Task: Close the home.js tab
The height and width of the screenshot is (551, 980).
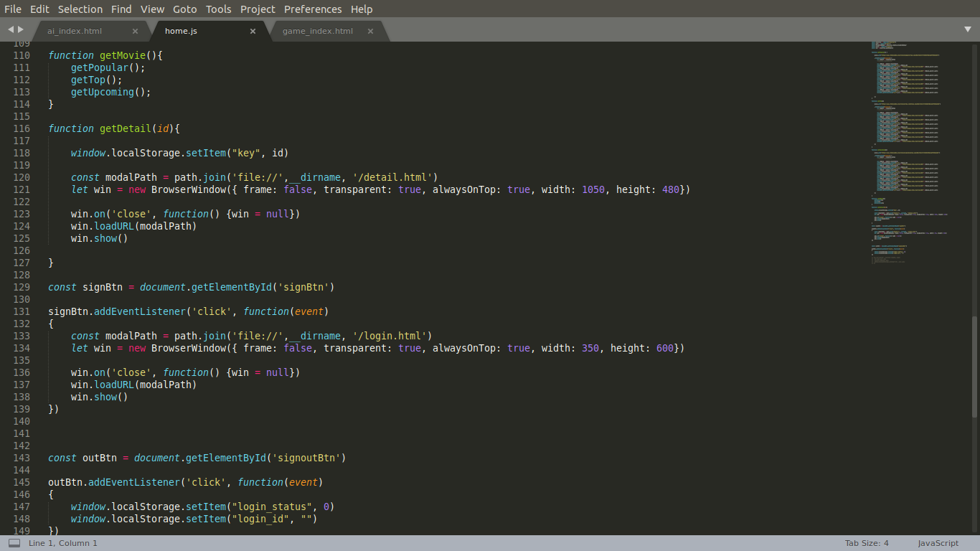Action: coord(253,31)
